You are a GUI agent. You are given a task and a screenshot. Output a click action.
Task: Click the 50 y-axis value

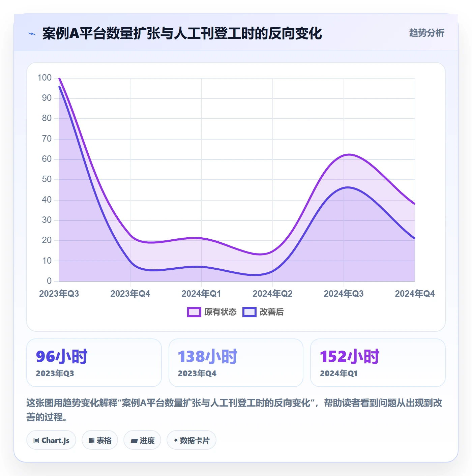click(47, 179)
